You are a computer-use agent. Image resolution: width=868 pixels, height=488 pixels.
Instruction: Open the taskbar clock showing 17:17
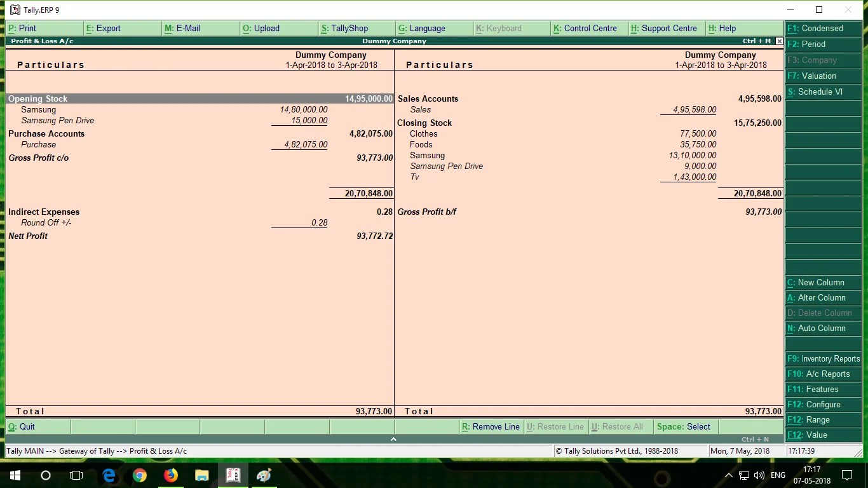tap(811, 475)
